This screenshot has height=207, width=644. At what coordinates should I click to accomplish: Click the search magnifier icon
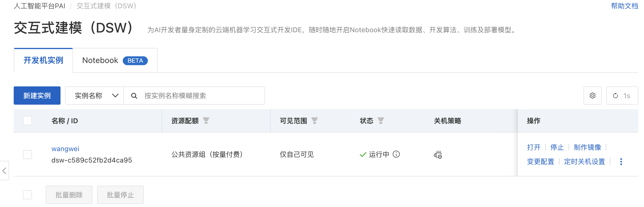coord(134,96)
